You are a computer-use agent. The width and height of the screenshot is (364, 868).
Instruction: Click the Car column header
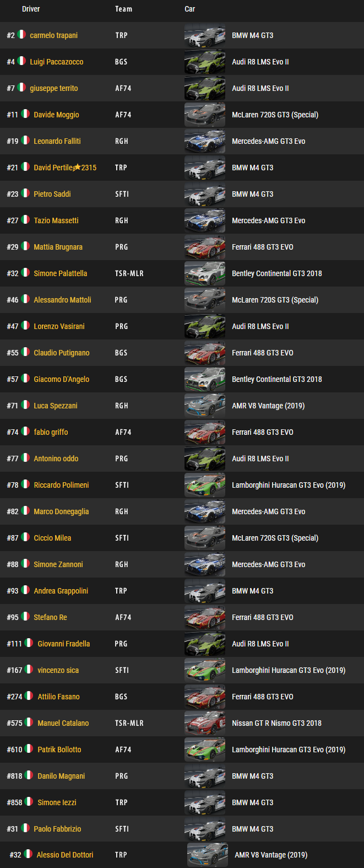tap(190, 9)
